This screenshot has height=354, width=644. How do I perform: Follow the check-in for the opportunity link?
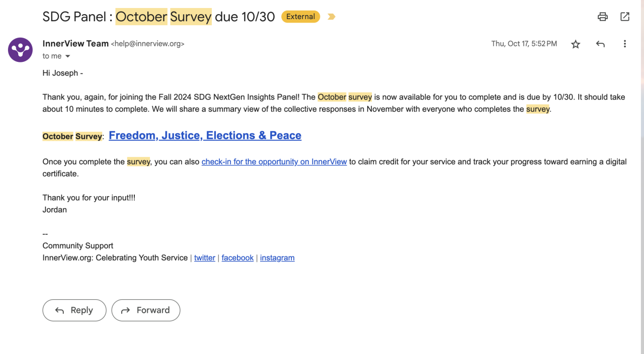(x=274, y=162)
